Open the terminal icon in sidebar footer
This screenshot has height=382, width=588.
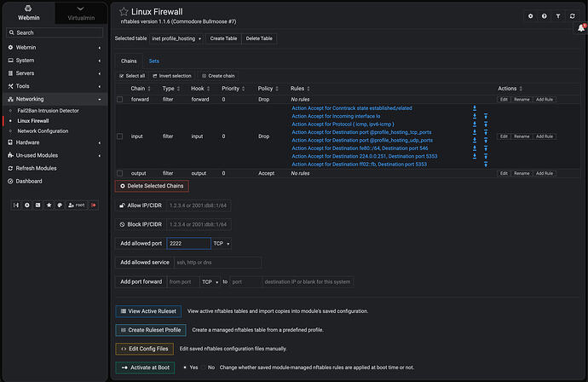pos(37,205)
